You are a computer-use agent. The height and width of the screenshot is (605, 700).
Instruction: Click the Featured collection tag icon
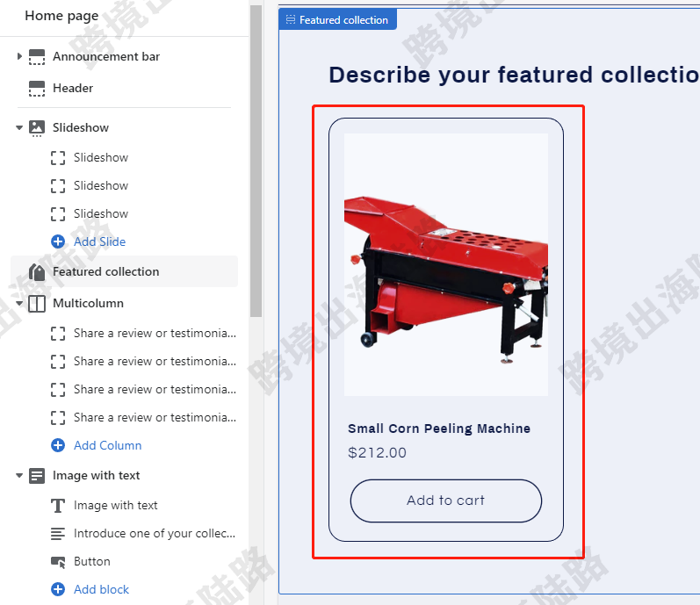37,271
